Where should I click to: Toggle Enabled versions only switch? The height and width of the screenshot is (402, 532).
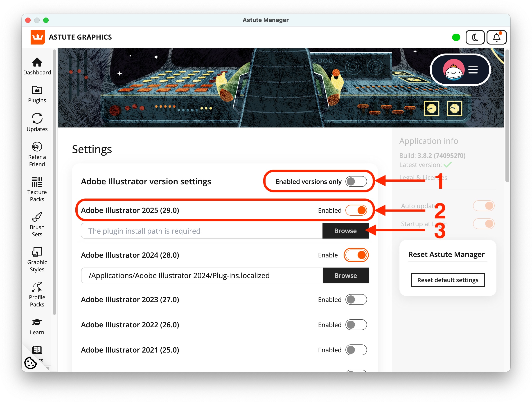tap(356, 182)
